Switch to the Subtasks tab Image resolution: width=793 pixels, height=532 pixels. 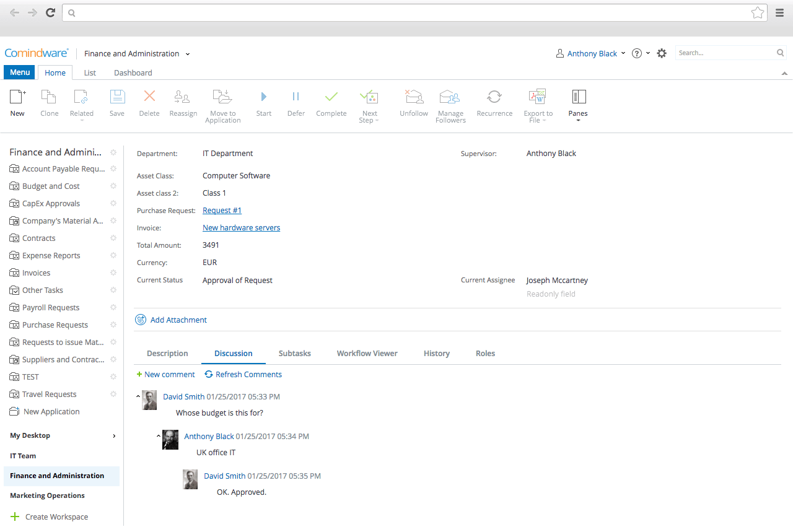point(295,353)
